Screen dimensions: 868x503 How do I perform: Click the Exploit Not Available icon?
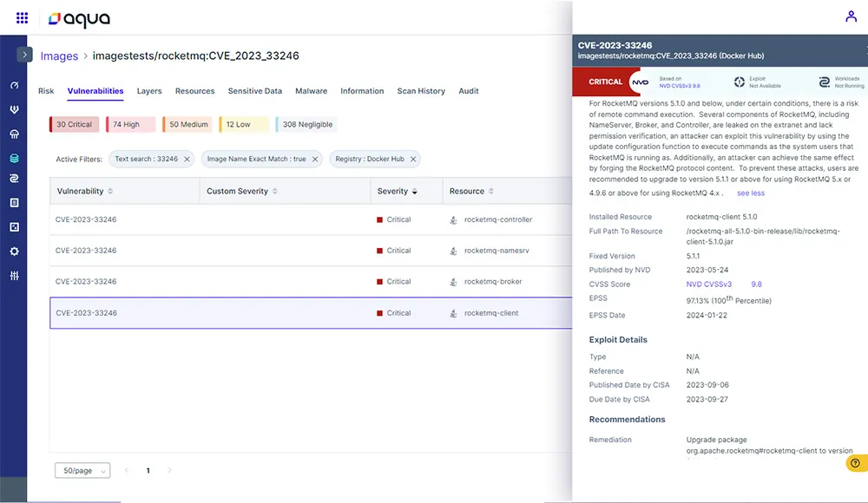point(739,82)
